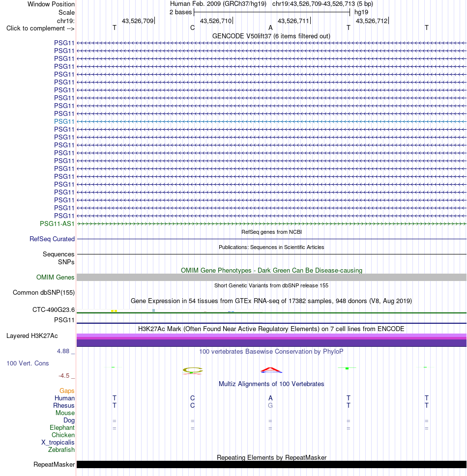Click the chr19: ruler label
The width and height of the screenshot is (467, 476).
(x=66, y=21)
